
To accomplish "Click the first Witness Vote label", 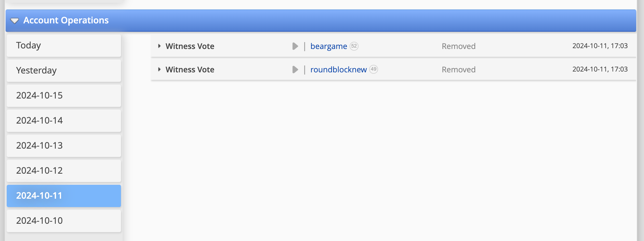I will click(190, 46).
